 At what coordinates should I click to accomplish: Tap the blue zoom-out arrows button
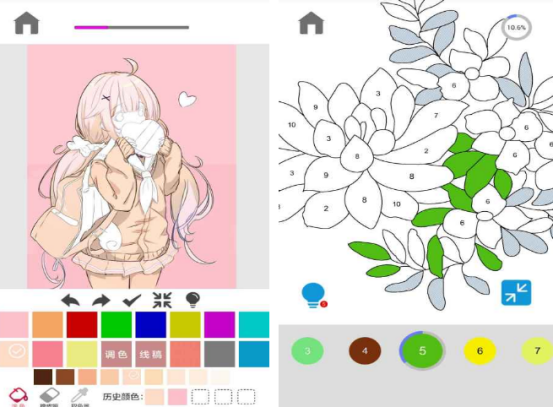point(516,292)
